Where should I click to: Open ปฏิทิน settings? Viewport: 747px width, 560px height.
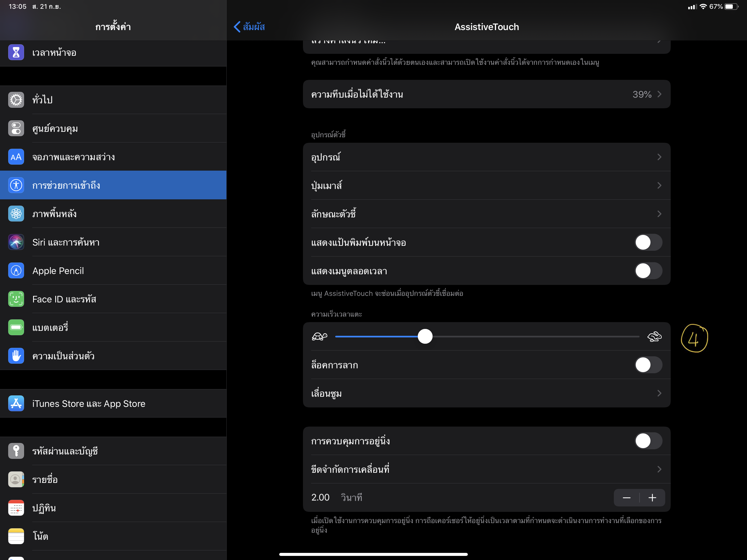click(113, 508)
